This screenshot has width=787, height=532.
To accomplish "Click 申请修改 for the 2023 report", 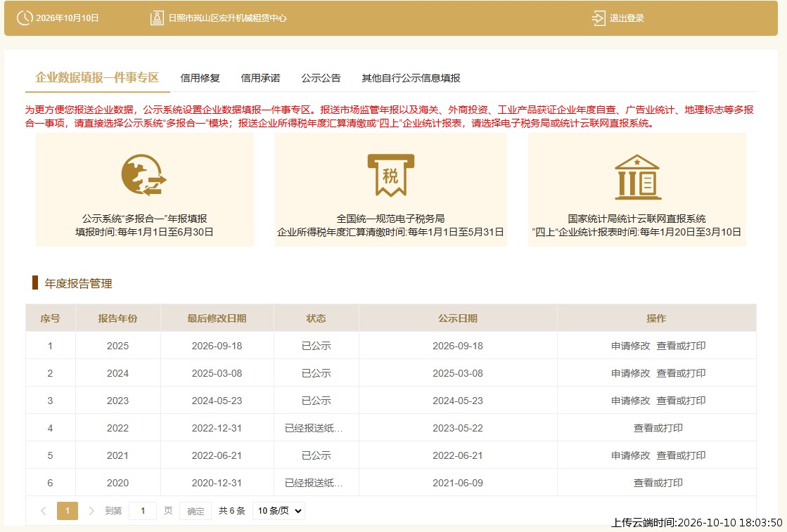I will [x=630, y=401].
